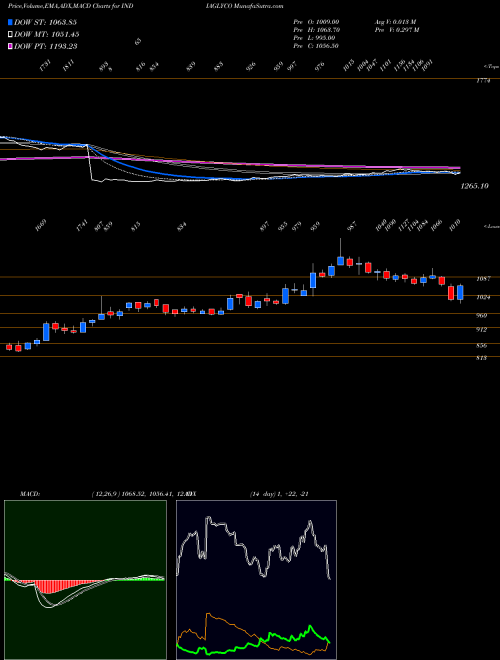Image resolution: width=500 pixels, height=660 pixels.
Task: Click the 1087 price axis label
Action: point(484,279)
